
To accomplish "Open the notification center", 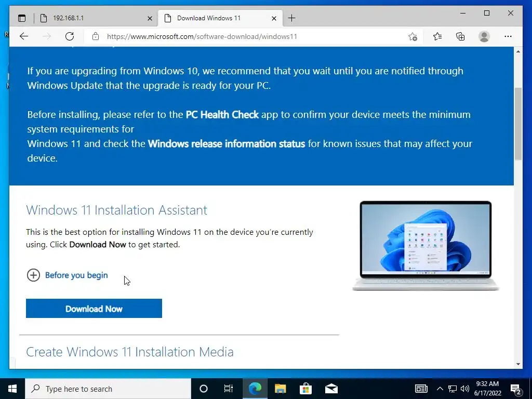I will click(x=515, y=389).
